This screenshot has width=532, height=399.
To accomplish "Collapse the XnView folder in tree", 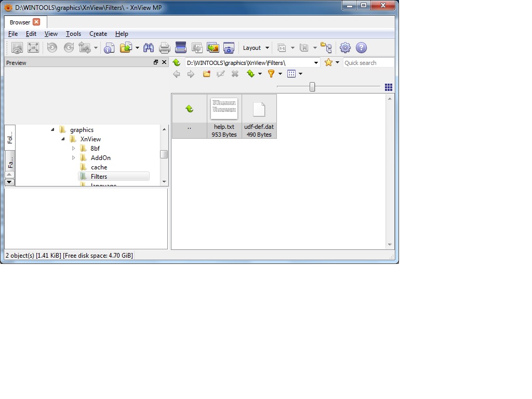I will [63, 139].
